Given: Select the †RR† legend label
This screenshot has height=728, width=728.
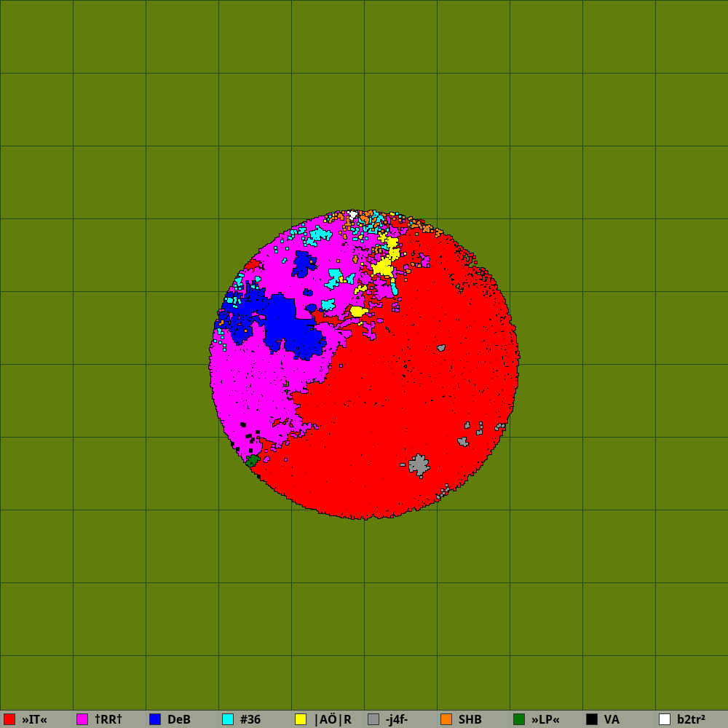Looking at the screenshot, I should (x=108, y=720).
